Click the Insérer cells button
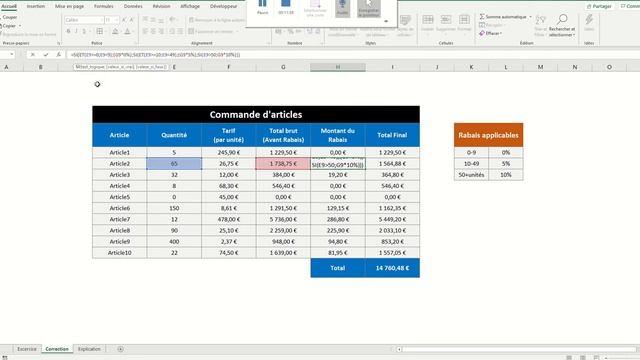The height and width of the screenshot is (360, 640). pyautogui.click(x=428, y=23)
